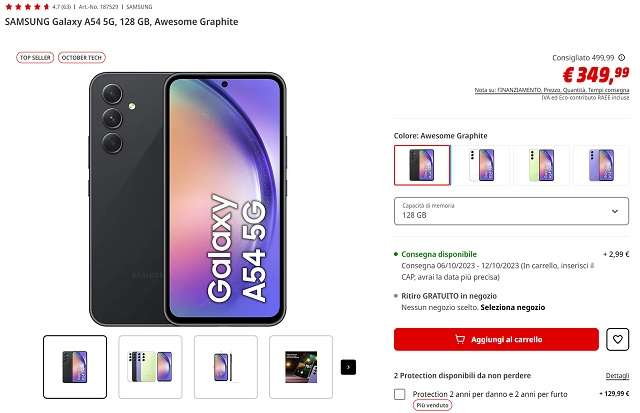Choose the white phone color option
640x413 pixels.
(x=482, y=165)
